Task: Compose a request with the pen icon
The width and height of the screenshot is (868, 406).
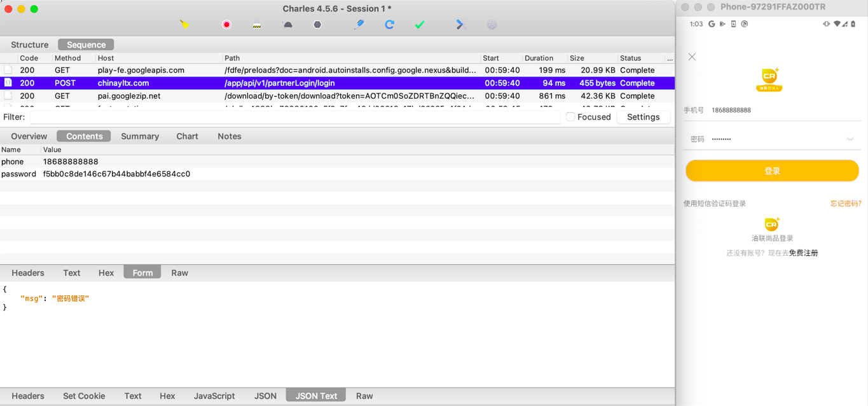Action: tap(359, 25)
